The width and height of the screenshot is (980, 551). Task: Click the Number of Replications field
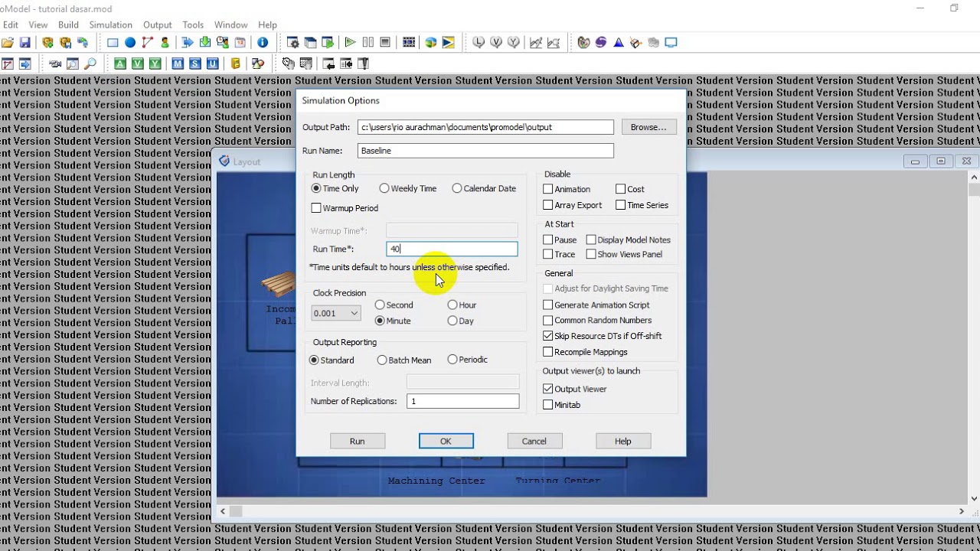pyautogui.click(x=462, y=401)
